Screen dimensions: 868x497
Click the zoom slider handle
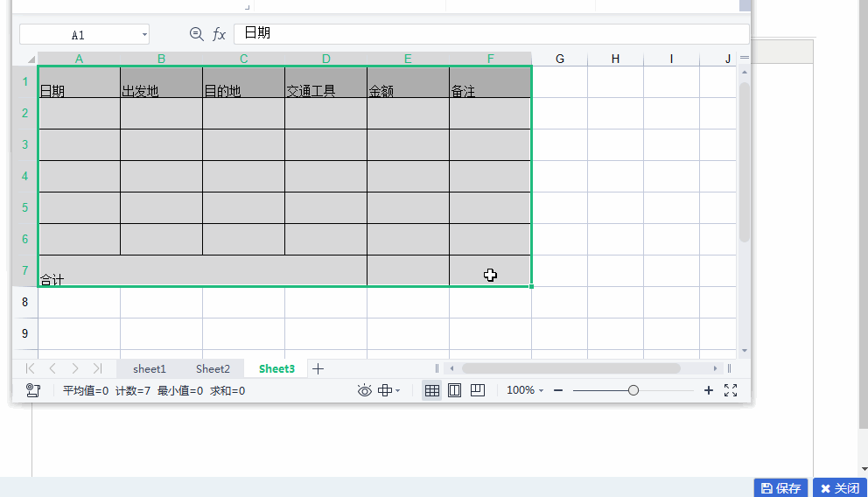633,391
